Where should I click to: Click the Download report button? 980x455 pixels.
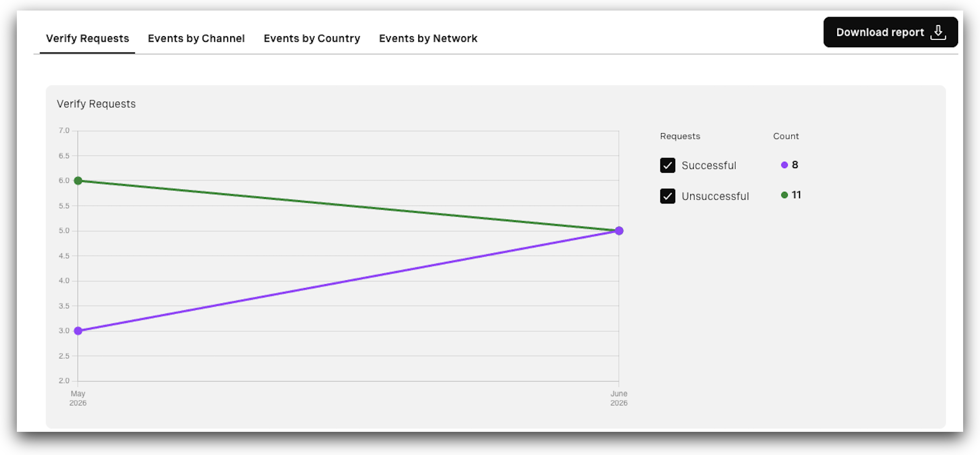[890, 32]
